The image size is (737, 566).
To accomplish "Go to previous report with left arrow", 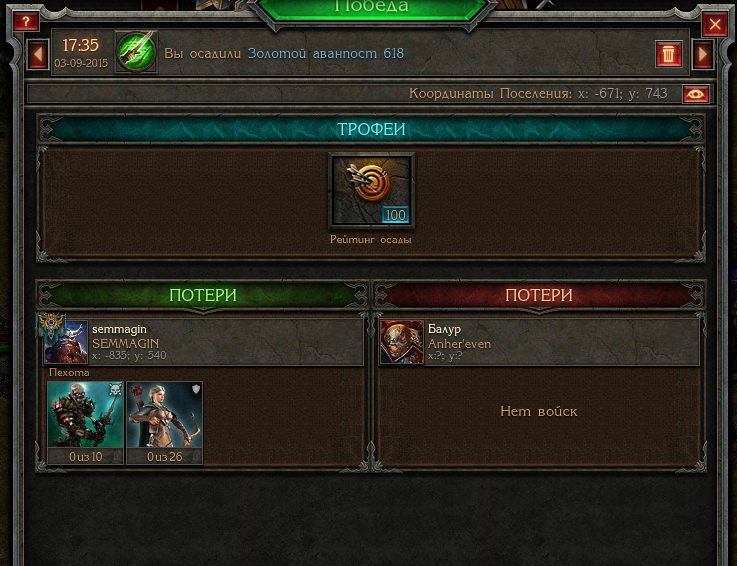I will point(38,55).
